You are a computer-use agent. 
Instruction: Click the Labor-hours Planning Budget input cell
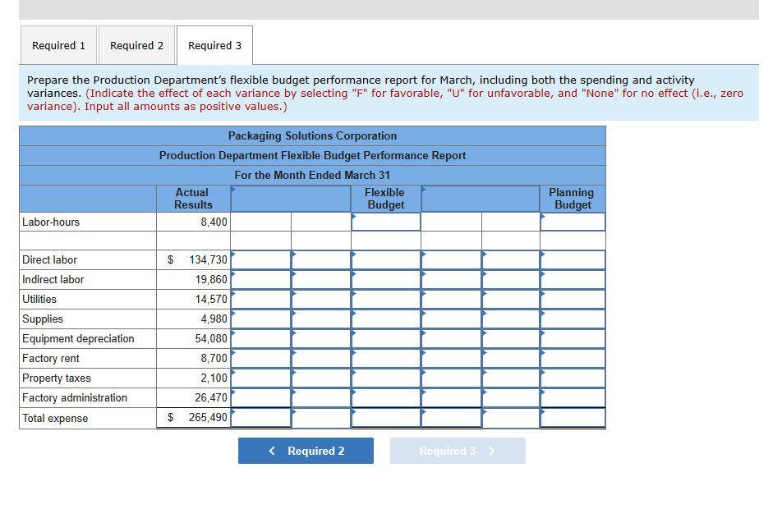coord(573,222)
